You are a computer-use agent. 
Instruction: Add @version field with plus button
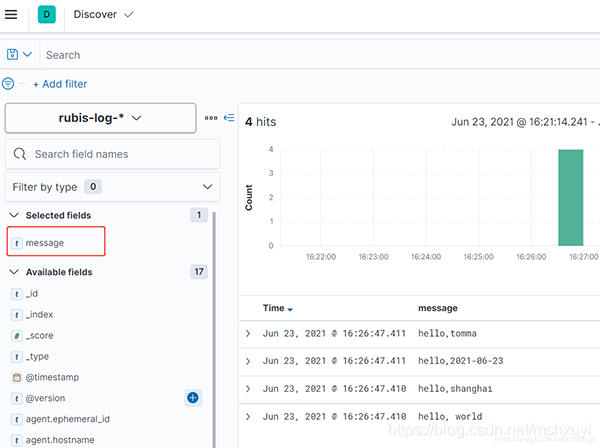click(x=193, y=398)
